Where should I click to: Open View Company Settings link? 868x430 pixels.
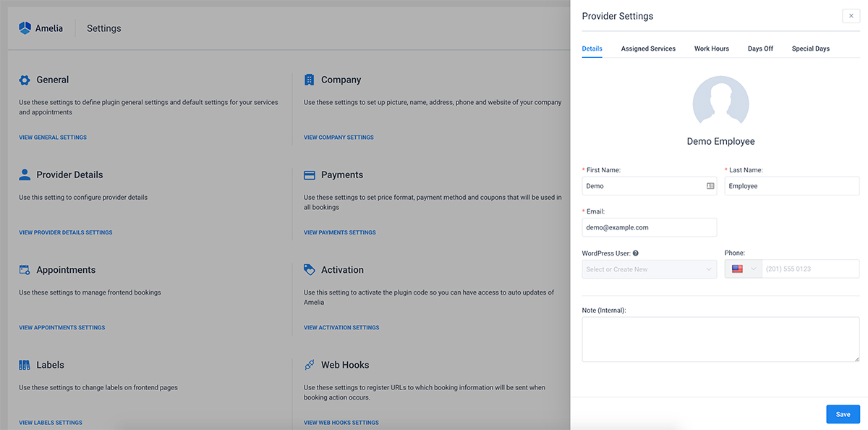[x=339, y=138]
